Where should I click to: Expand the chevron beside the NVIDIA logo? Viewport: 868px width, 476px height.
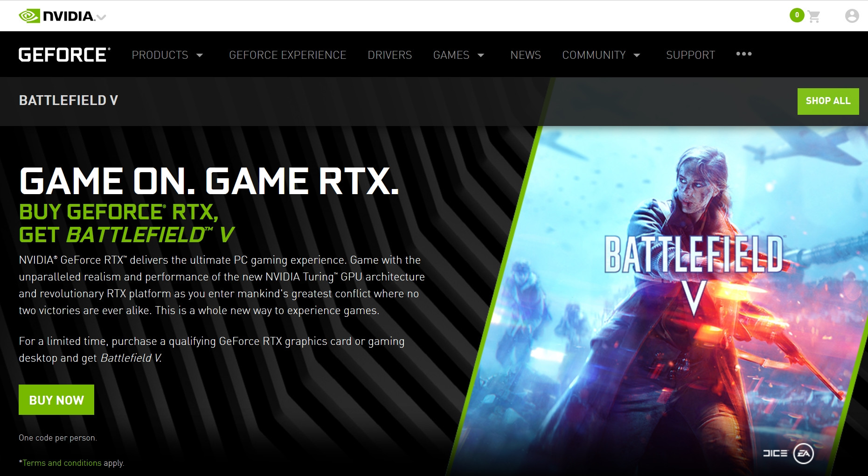coord(101,17)
